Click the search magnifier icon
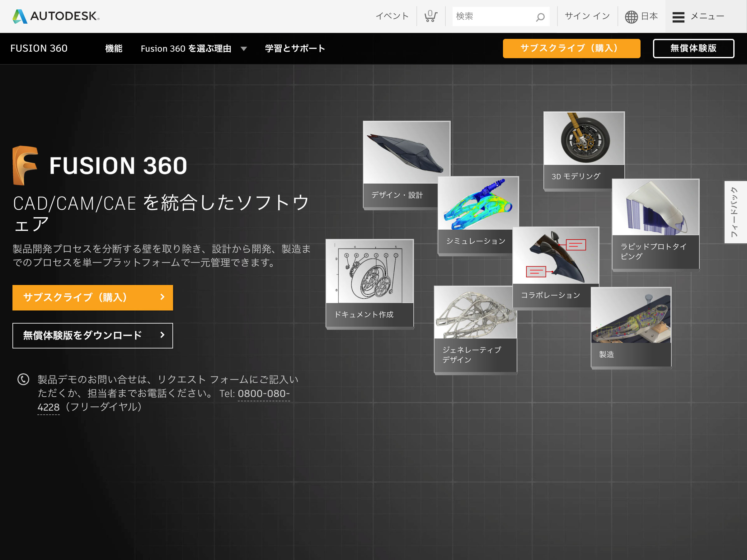The width and height of the screenshot is (747, 560). click(x=540, y=16)
